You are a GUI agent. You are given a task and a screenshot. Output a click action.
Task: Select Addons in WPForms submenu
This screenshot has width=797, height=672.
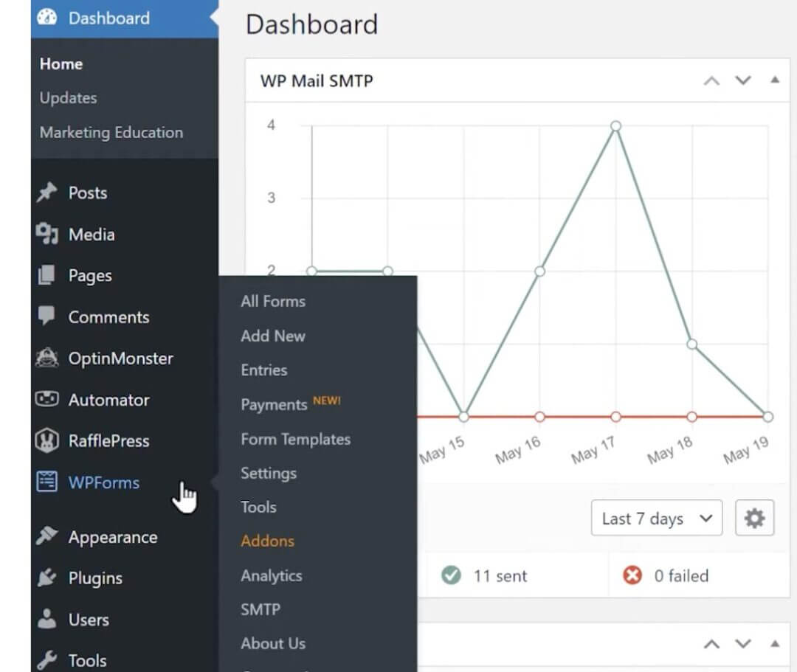pos(267,541)
